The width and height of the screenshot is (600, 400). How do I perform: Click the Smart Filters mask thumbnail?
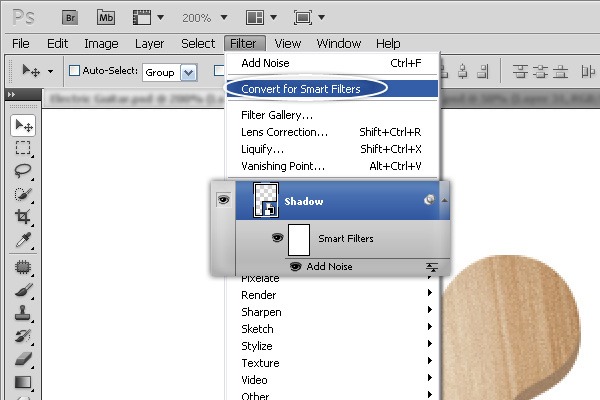(298, 240)
